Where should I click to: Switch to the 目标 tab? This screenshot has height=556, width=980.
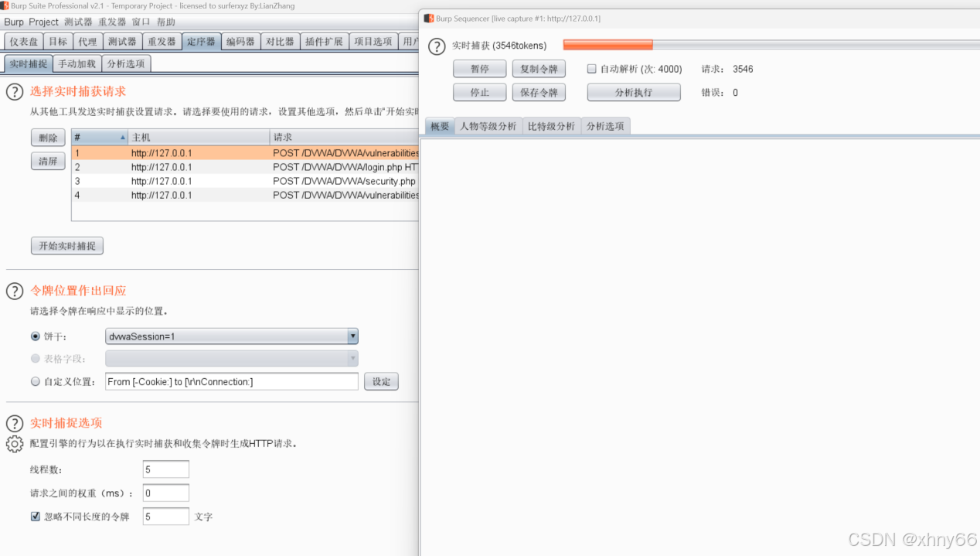pos(58,42)
